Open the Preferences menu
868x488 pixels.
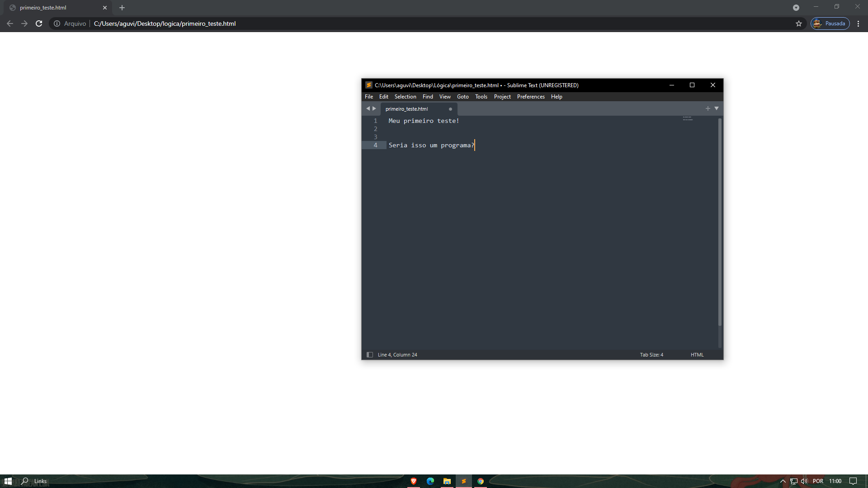(531, 97)
